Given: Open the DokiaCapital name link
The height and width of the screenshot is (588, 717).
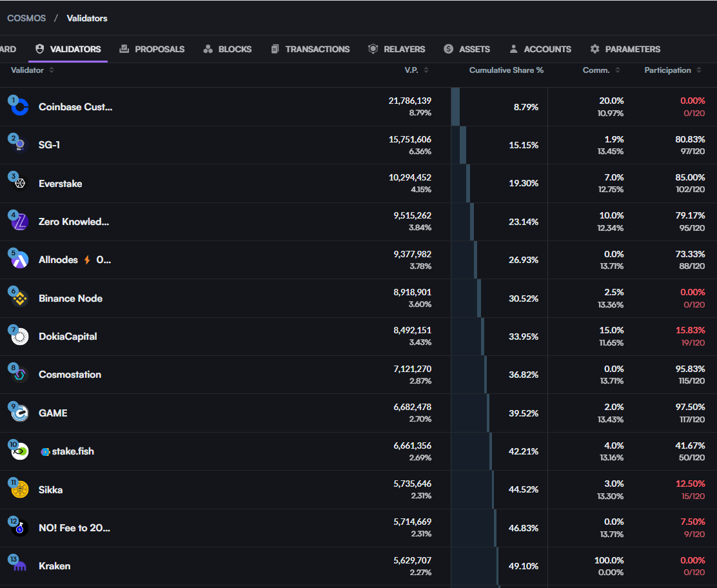Looking at the screenshot, I should [68, 337].
